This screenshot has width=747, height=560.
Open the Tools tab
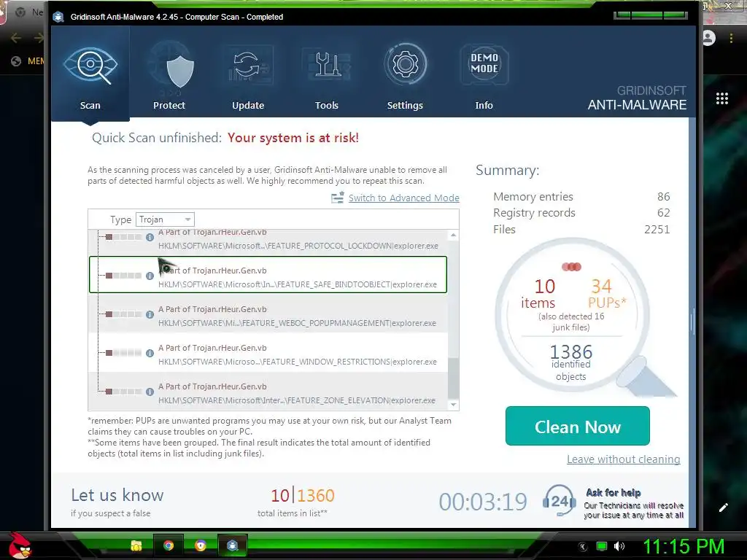pos(327,76)
